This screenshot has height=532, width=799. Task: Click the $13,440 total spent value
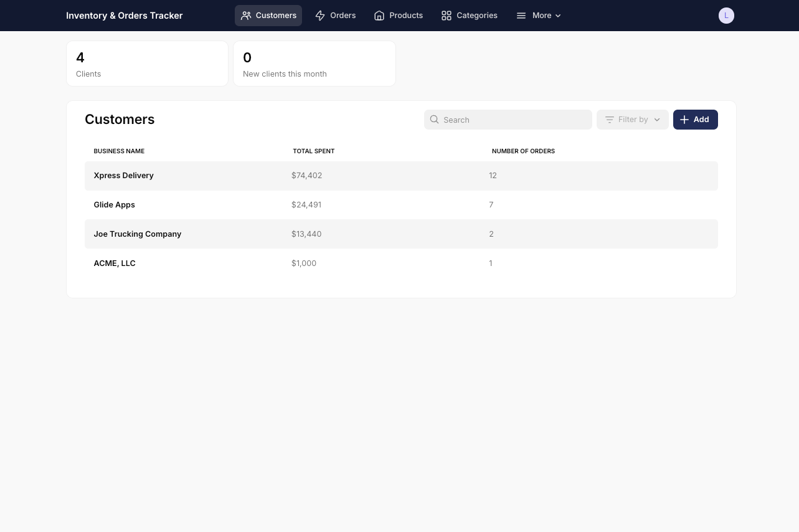(x=306, y=234)
